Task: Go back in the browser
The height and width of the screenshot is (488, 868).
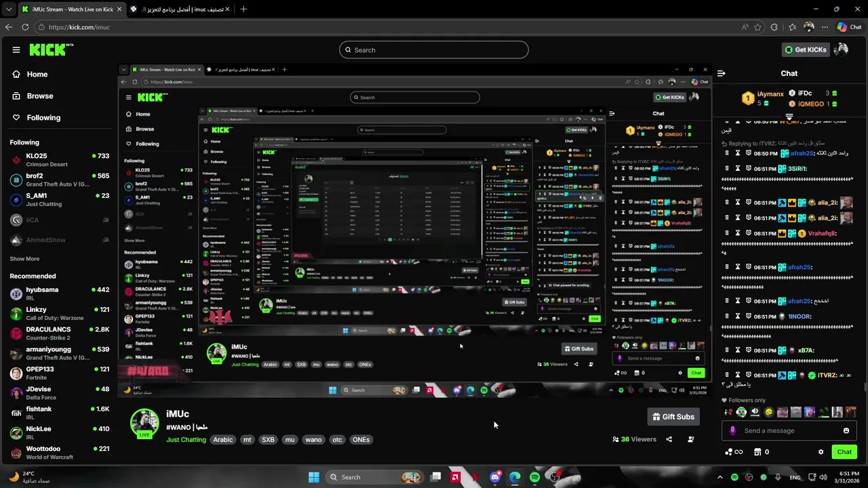Action: tap(9, 27)
